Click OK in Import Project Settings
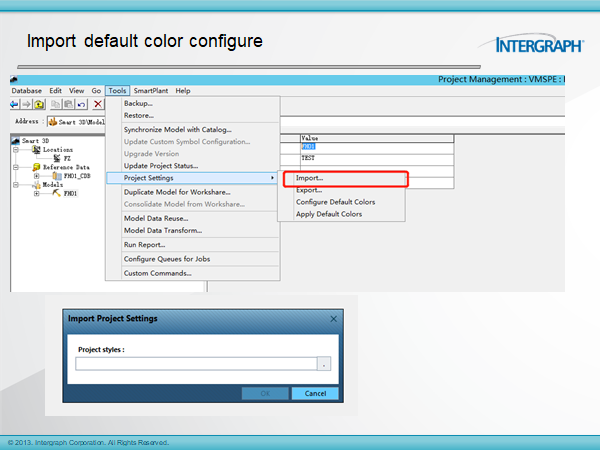This screenshot has width=600, height=450. tap(265, 393)
